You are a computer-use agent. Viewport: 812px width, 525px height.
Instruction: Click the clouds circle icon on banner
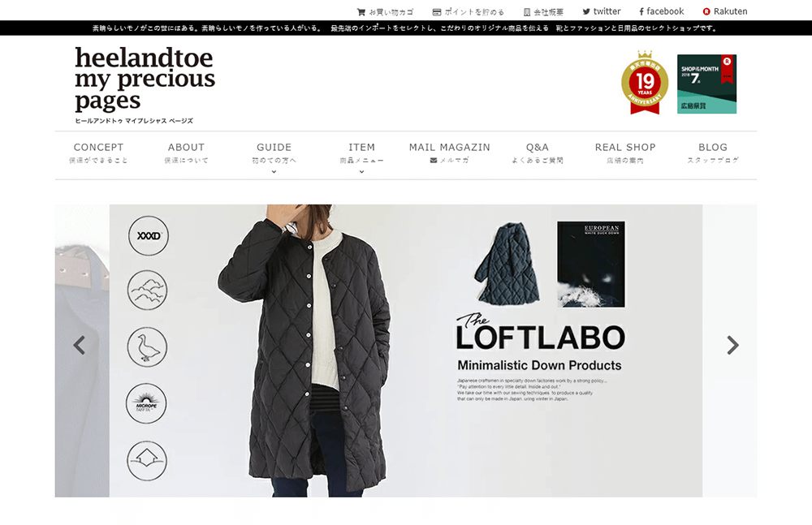click(x=148, y=290)
